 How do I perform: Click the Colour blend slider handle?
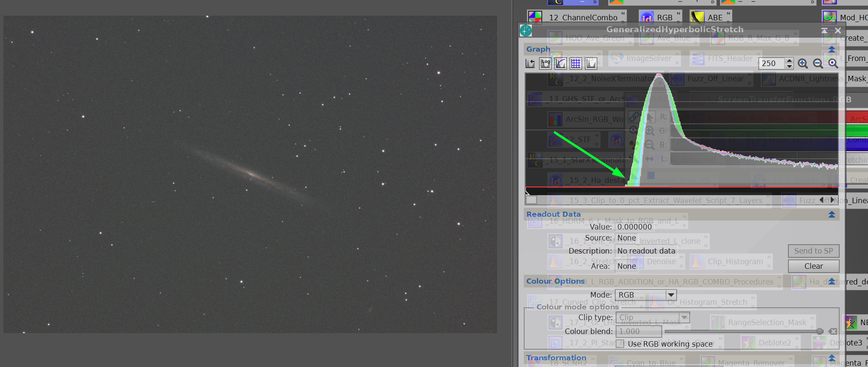(820, 331)
